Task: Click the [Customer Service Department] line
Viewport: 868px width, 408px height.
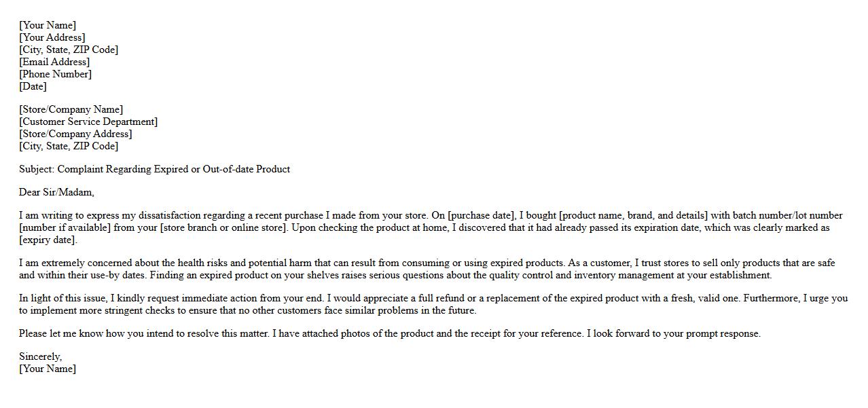Action: click(88, 122)
